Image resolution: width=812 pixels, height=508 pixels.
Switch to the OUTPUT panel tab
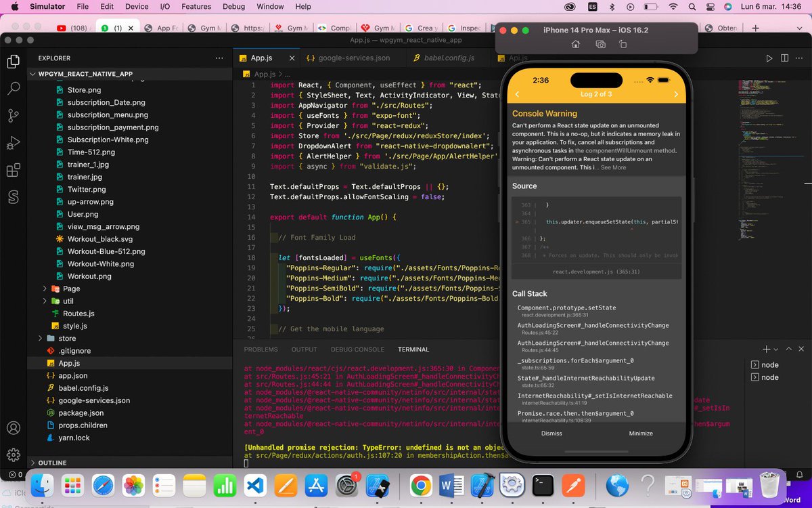(x=304, y=350)
